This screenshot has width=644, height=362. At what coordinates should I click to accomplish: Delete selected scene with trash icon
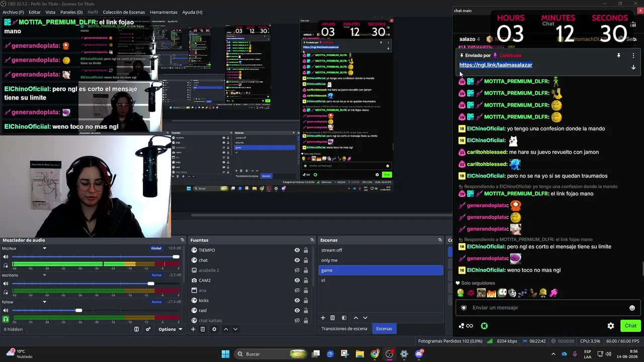(x=333, y=318)
